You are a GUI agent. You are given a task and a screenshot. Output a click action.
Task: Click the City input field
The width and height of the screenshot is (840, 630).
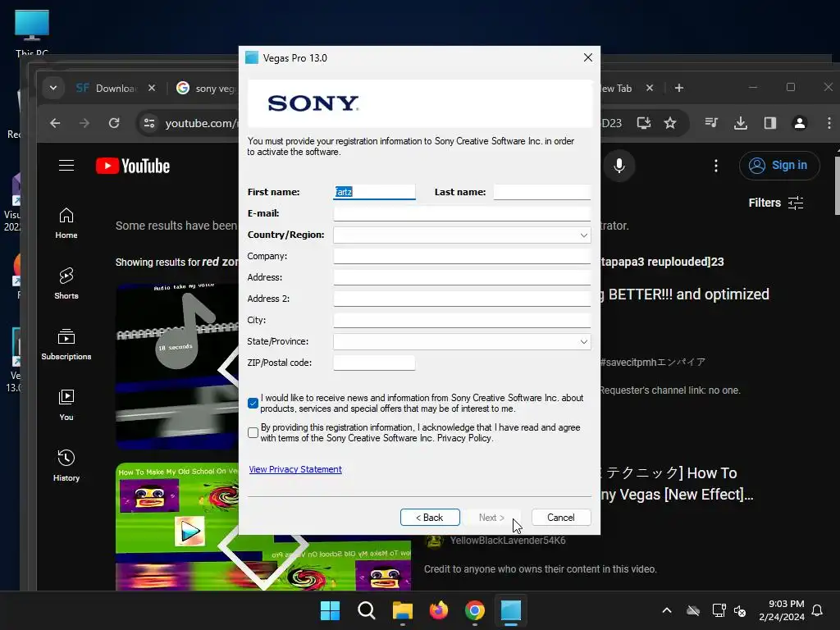point(462,320)
